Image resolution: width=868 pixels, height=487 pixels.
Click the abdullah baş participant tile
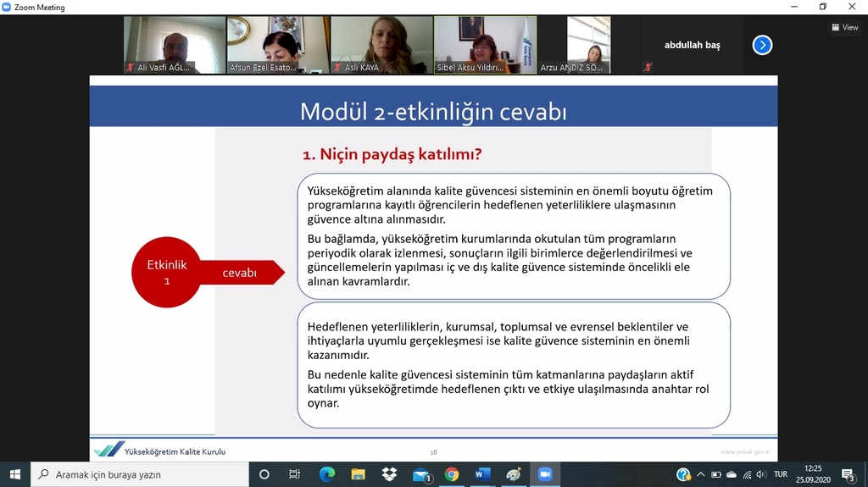(x=692, y=46)
